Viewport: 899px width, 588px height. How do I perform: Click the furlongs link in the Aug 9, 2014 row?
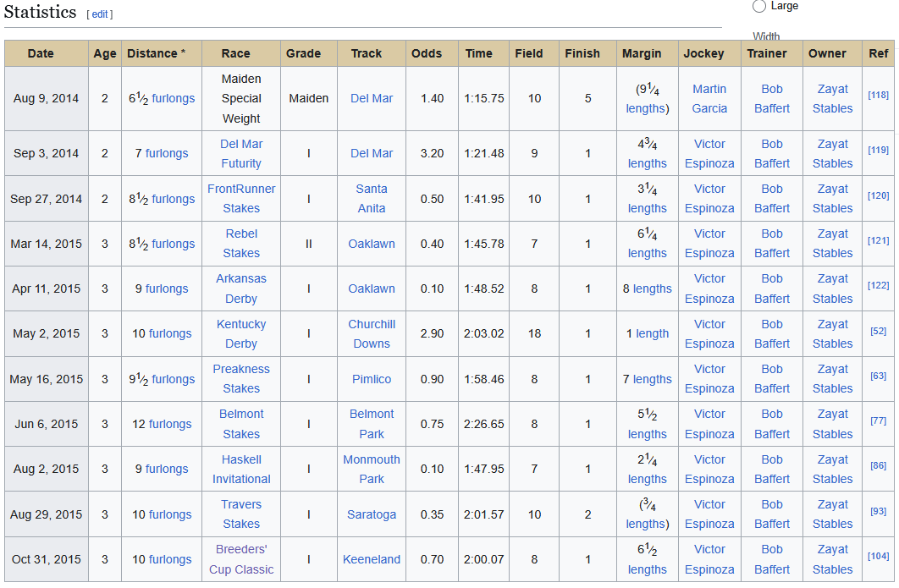click(174, 99)
